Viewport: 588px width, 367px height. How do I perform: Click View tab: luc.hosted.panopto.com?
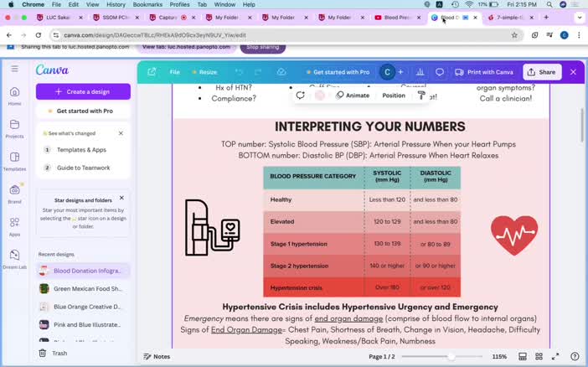[187, 47]
